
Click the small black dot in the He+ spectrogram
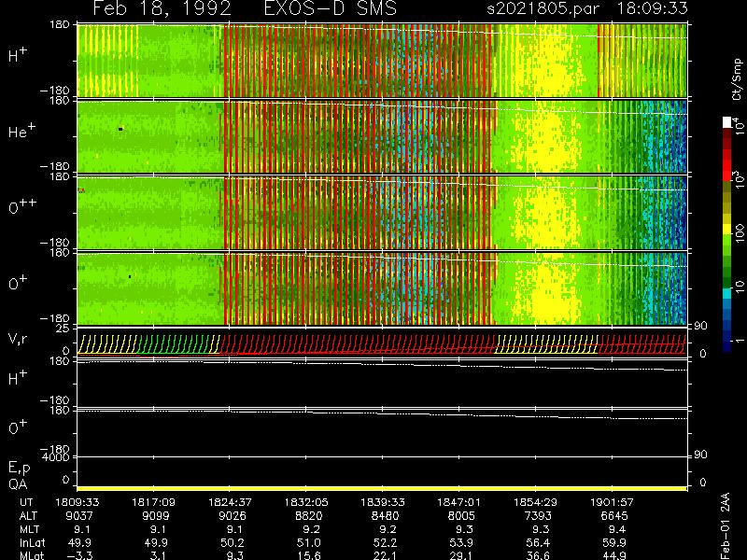(120, 129)
